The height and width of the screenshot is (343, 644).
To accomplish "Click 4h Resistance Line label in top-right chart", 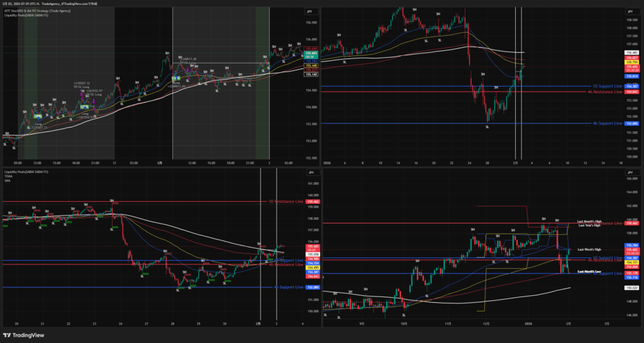I will [602, 92].
